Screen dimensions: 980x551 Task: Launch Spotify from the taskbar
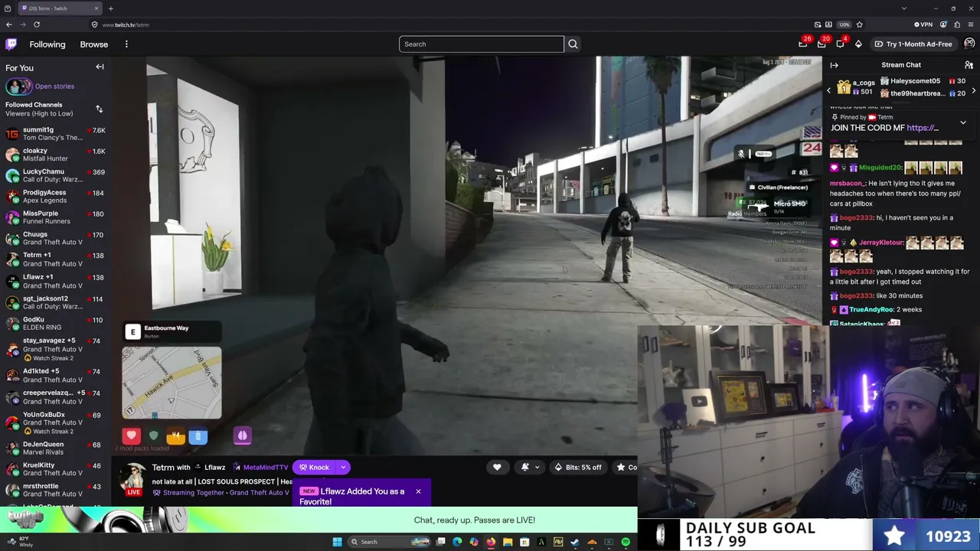(x=626, y=542)
